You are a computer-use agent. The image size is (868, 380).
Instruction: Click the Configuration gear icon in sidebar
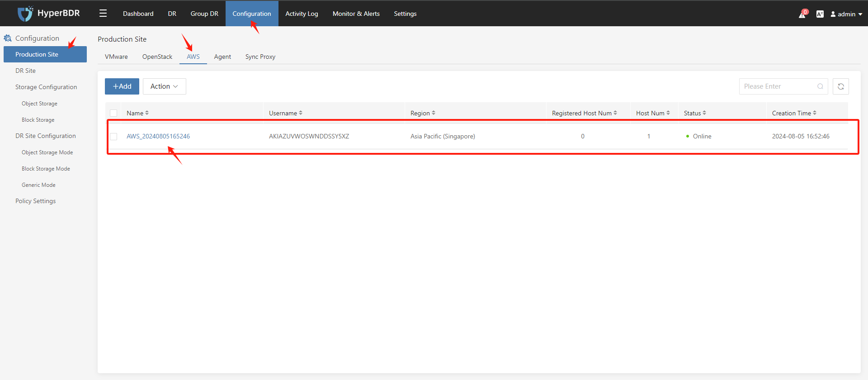click(8, 38)
